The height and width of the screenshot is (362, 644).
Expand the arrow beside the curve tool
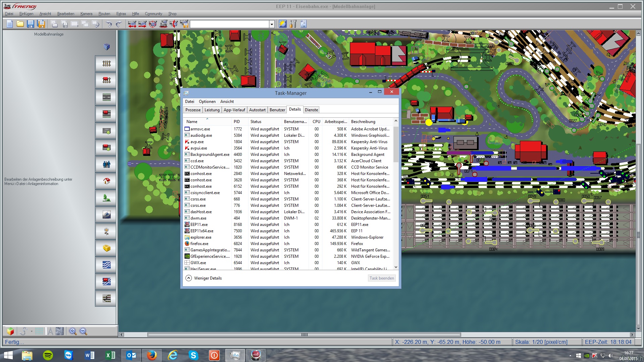click(32, 331)
